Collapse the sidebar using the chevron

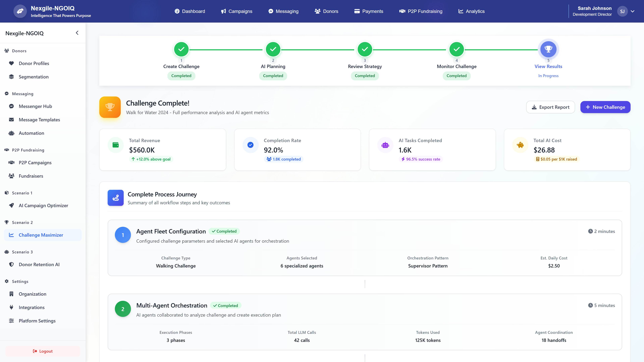[x=77, y=33]
